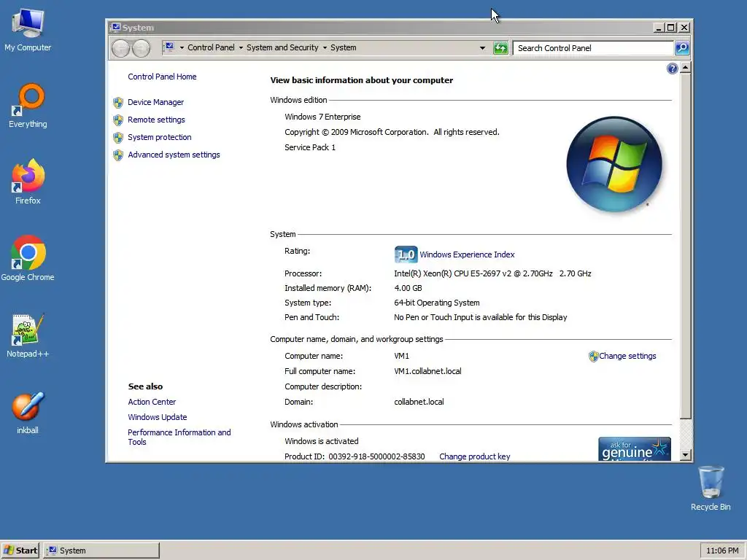Click the Windows is activated text
The image size is (747, 560).
coord(322,441)
